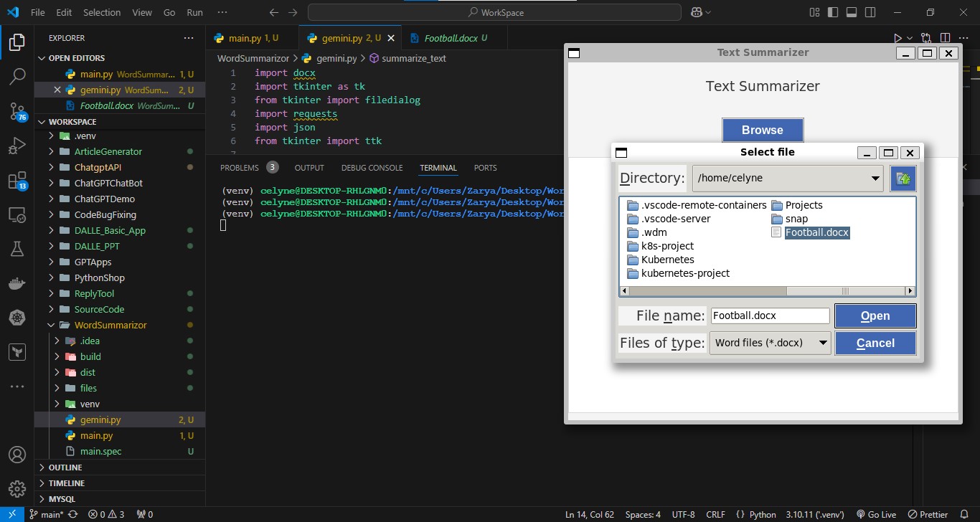980x522 pixels.
Task: Switch to the main.py editor tab
Action: (245, 38)
